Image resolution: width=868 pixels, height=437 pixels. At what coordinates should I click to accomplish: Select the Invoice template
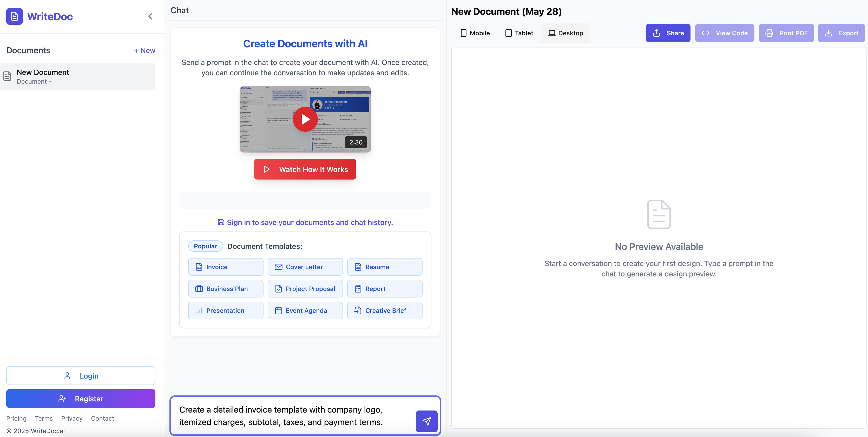(x=225, y=267)
